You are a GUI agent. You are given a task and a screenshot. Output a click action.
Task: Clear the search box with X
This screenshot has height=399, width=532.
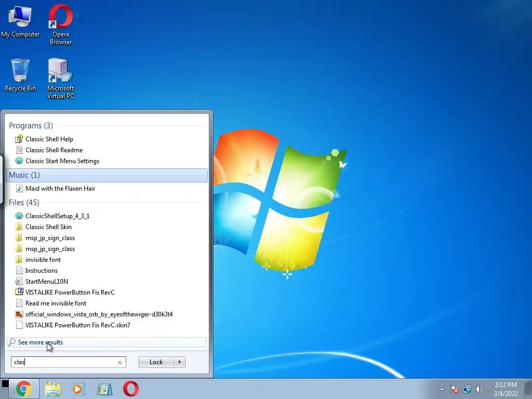point(120,362)
